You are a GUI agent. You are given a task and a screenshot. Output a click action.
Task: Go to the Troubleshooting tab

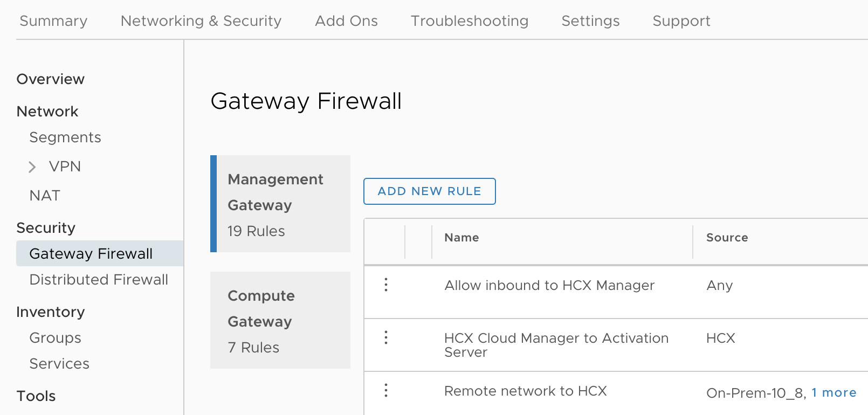[x=470, y=21]
